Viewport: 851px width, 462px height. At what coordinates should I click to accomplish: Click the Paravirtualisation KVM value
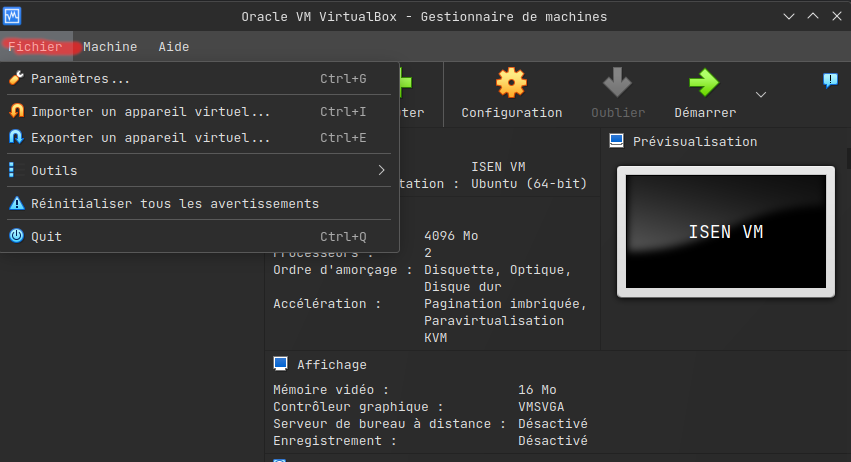[x=493, y=329]
